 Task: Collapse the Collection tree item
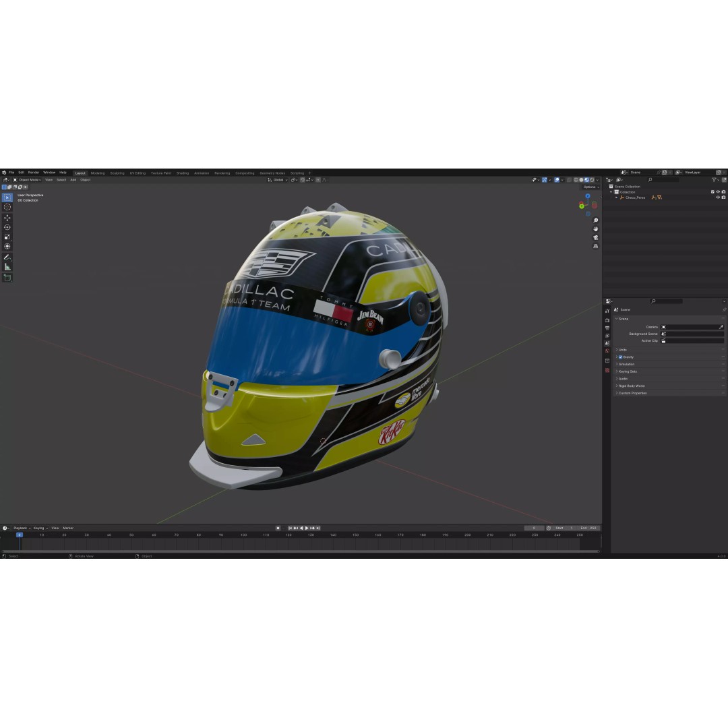[x=611, y=191]
